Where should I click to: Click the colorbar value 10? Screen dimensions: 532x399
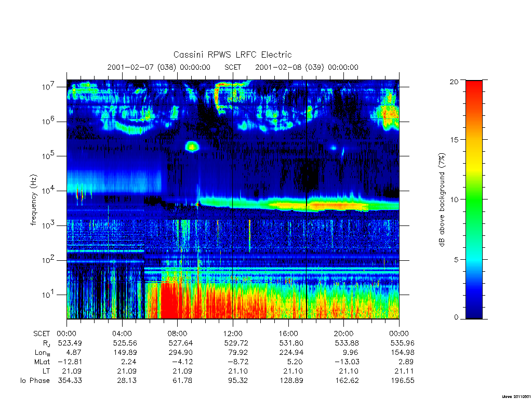pos(454,199)
